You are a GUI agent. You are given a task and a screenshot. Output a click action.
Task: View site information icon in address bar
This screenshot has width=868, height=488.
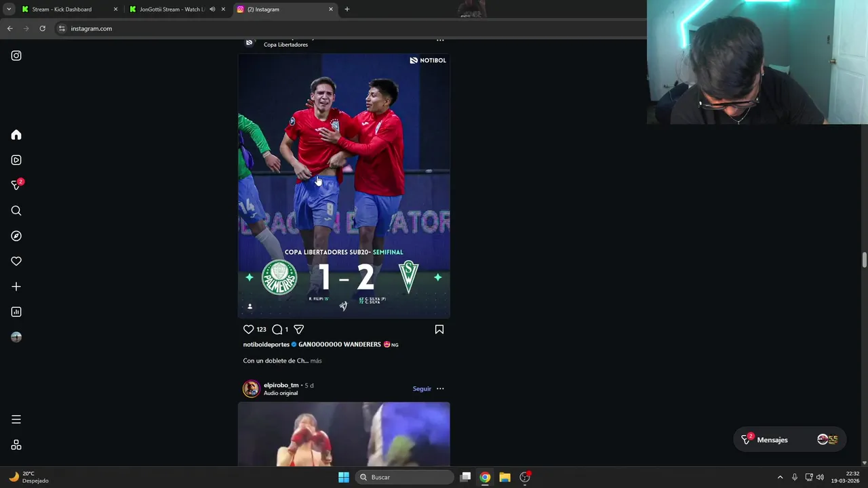62,28
